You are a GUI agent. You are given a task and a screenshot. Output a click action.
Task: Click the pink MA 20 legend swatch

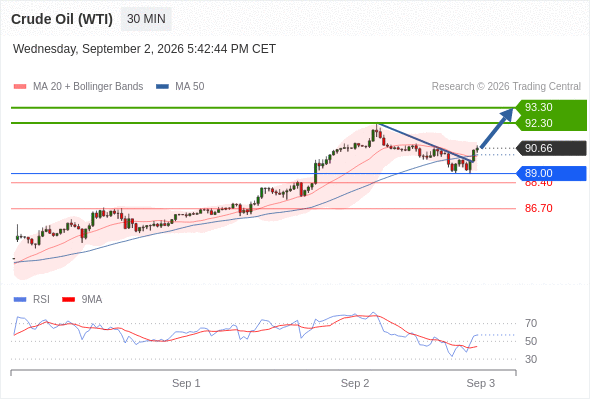pyautogui.click(x=20, y=87)
